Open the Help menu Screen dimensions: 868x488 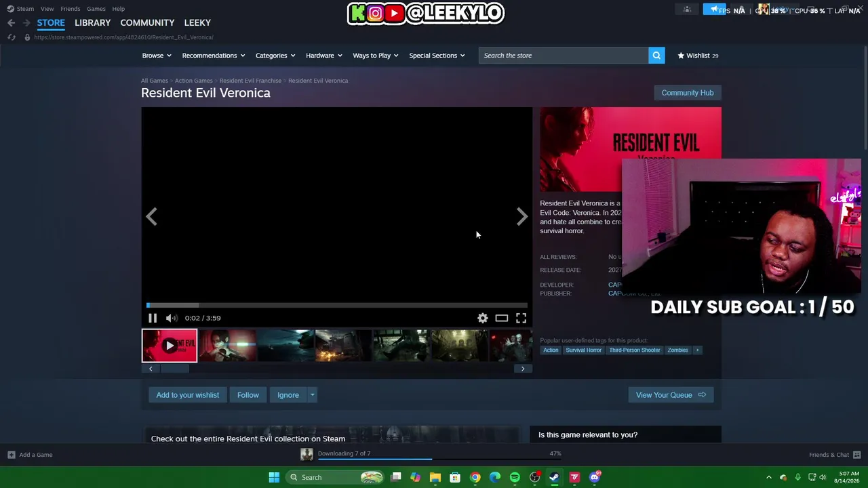click(x=119, y=9)
